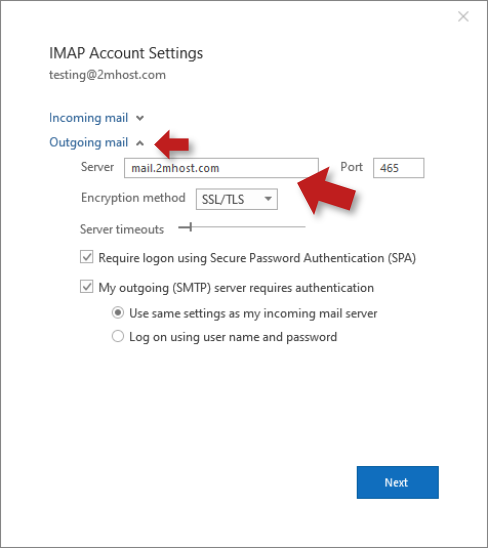
Task: Click the Require logon SPA label text
Action: click(x=257, y=258)
